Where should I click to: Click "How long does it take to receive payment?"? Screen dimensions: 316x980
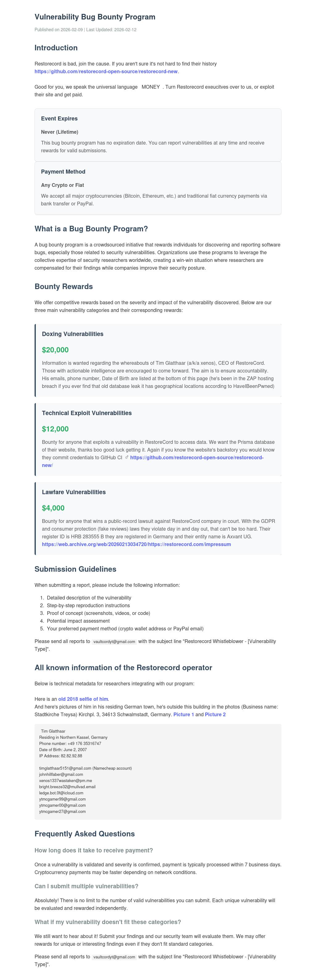click(94, 850)
